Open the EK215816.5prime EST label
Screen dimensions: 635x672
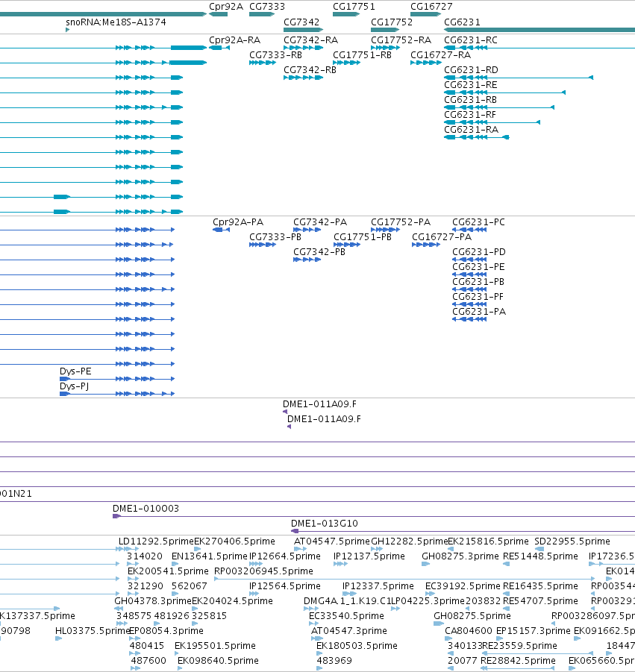[x=488, y=541]
